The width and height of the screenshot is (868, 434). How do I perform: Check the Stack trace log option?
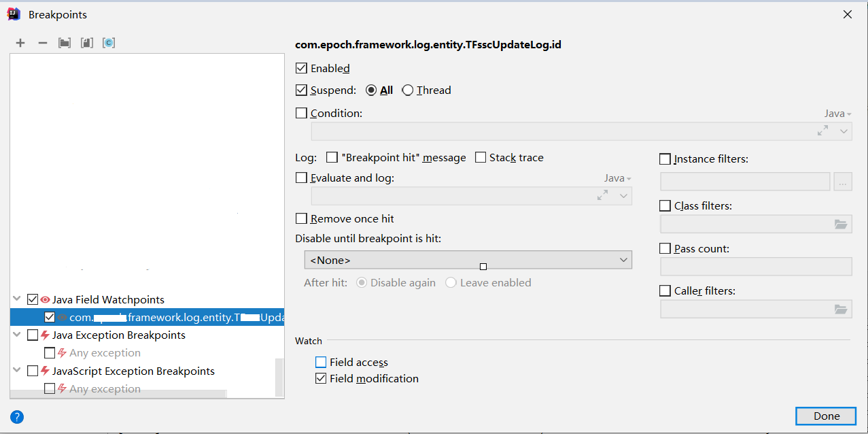tap(481, 157)
